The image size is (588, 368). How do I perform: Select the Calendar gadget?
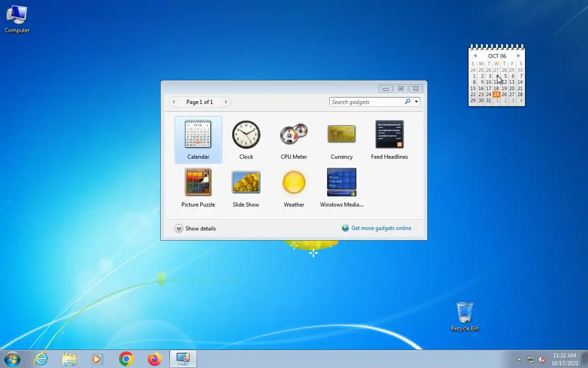click(x=198, y=140)
